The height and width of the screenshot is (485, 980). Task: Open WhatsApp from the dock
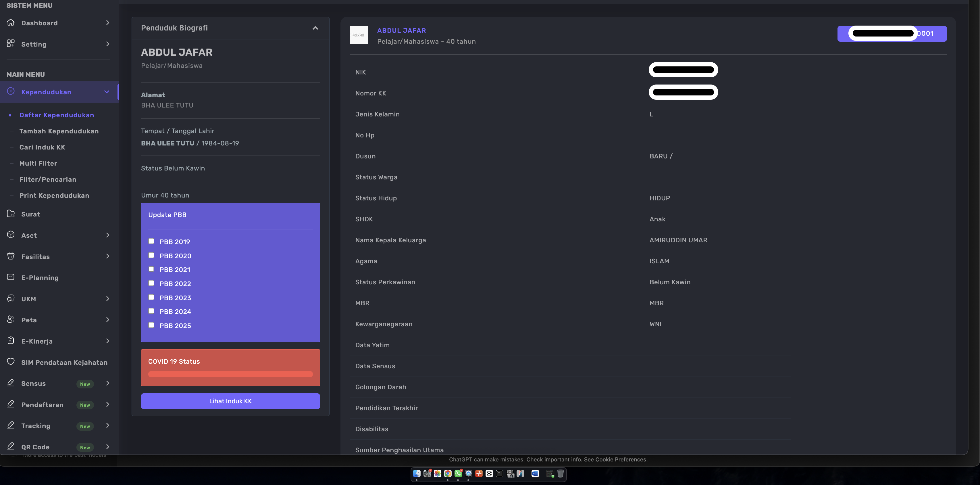pyautogui.click(x=458, y=474)
